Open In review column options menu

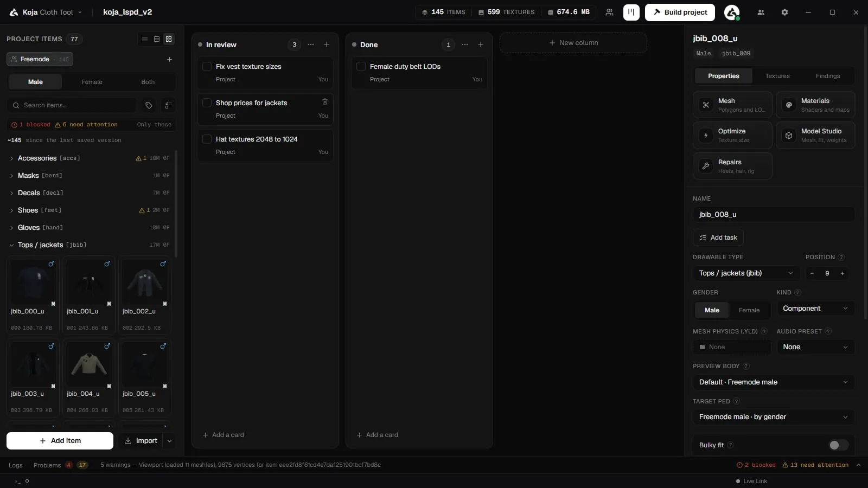[311, 44]
